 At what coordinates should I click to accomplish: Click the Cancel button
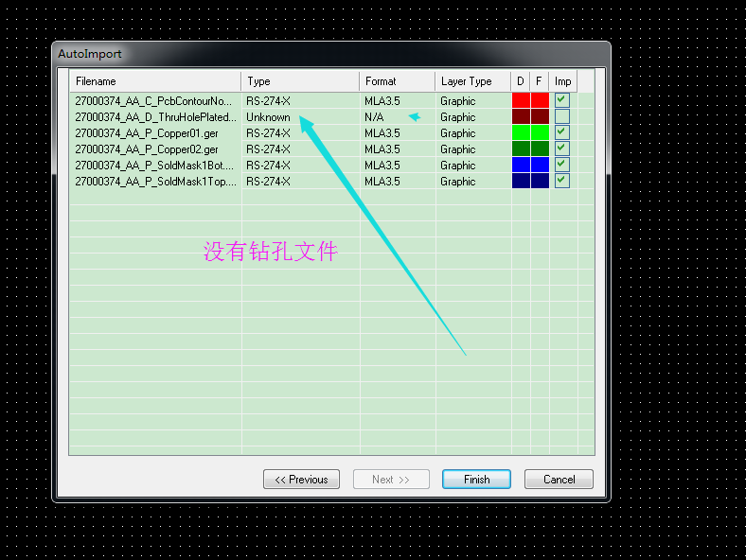point(559,480)
